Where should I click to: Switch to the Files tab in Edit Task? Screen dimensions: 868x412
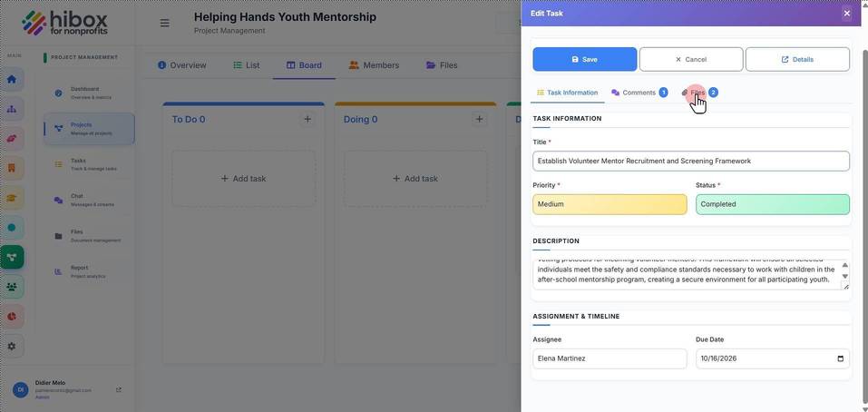tap(699, 93)
